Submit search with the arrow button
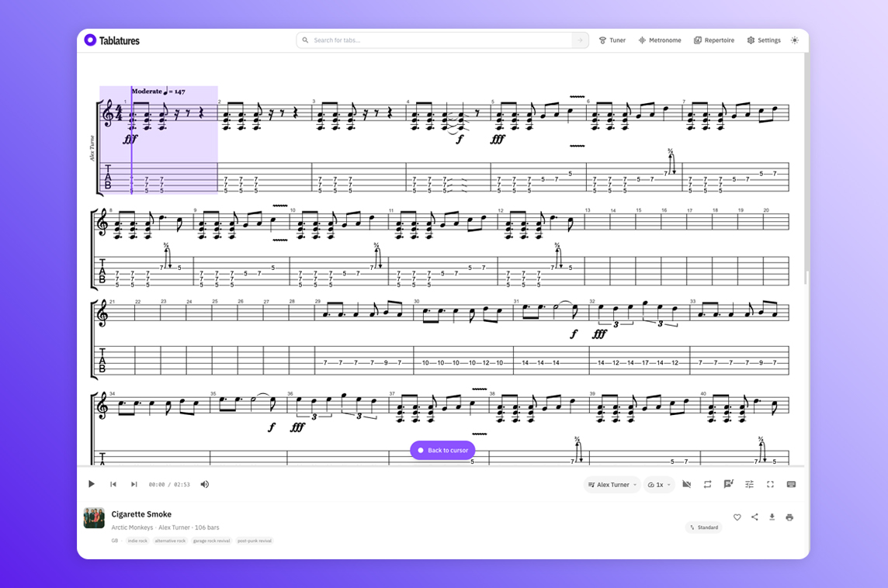 tap(580, 40)
